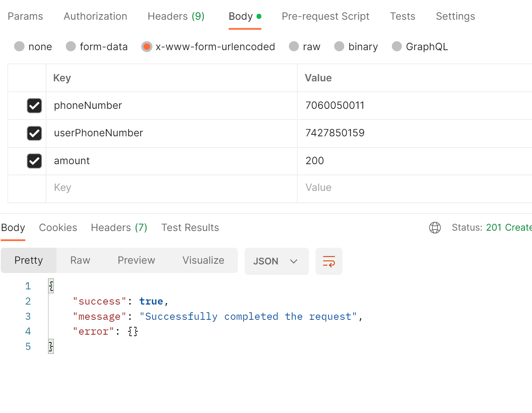
Task: Open the JSON format dropdown
Action: coord(277,261)
